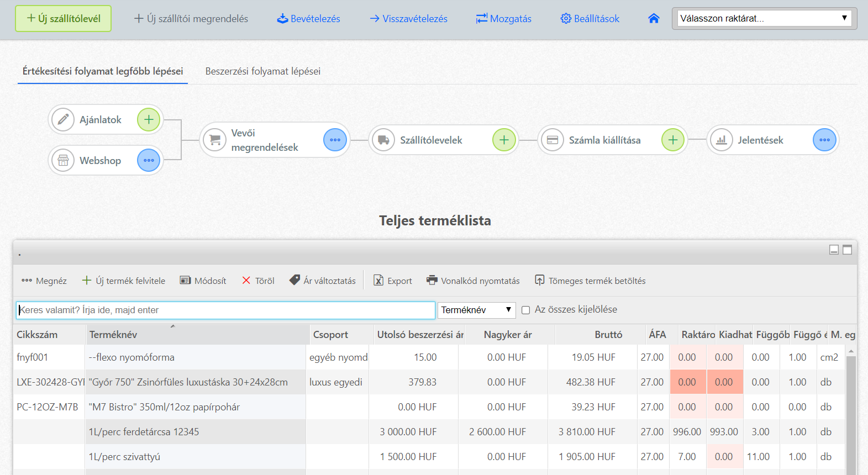Click Vonalkód nyomtatás barcode print
868x475 pixels.
coord(473,281)
